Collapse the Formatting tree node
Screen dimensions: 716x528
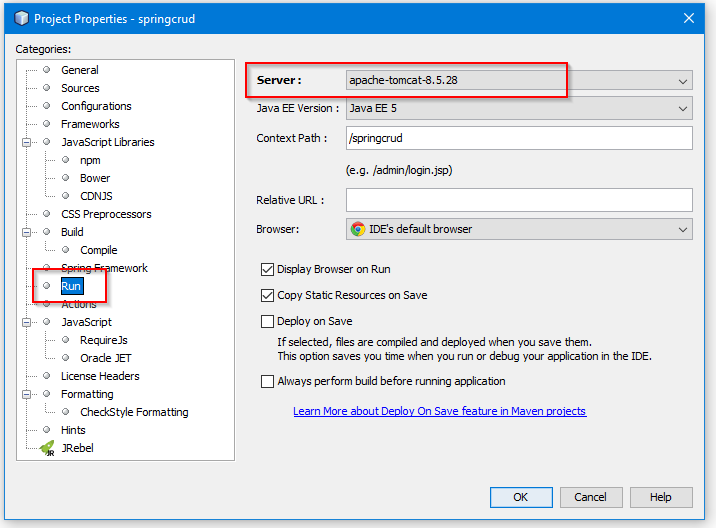pos(26,394)
